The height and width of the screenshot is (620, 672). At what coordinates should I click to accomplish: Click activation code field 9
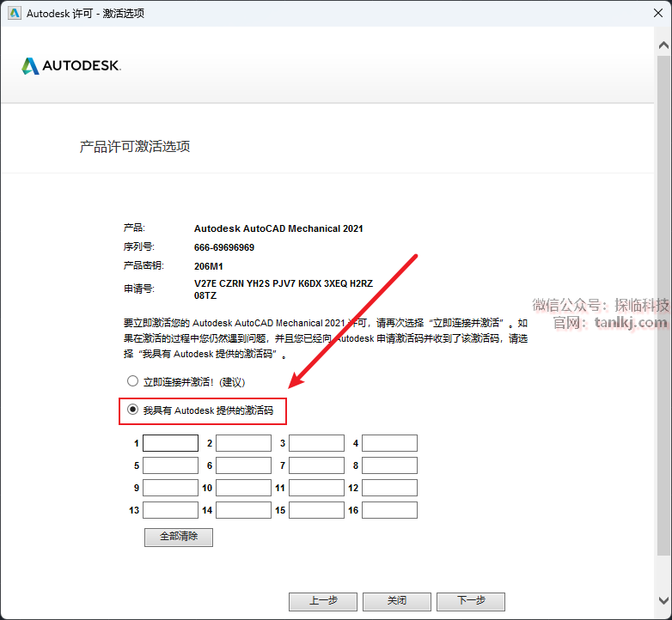170,488
